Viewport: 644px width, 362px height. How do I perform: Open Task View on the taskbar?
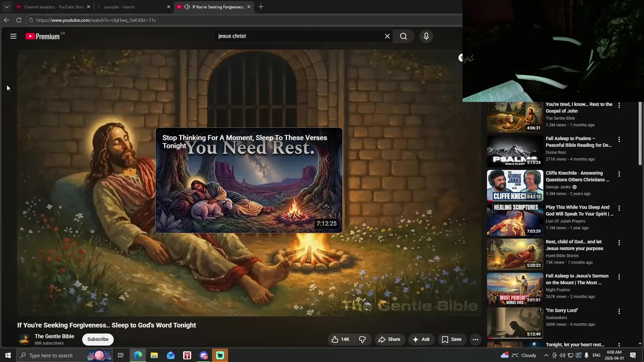coord(121,355)
